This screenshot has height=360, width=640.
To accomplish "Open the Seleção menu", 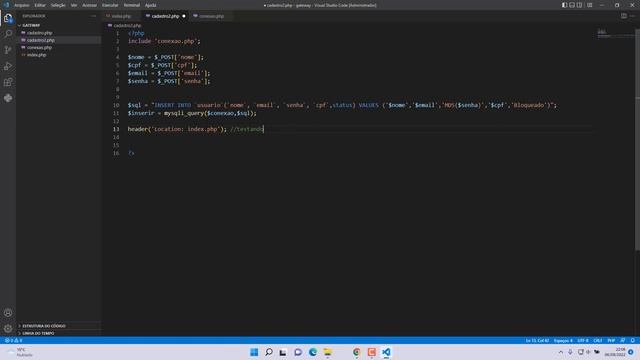I will coord(58,5).
